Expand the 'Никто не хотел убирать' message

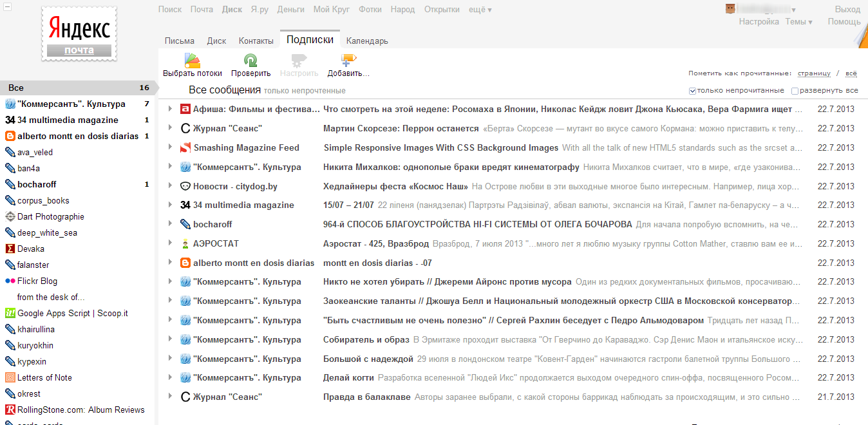[170, 281]
